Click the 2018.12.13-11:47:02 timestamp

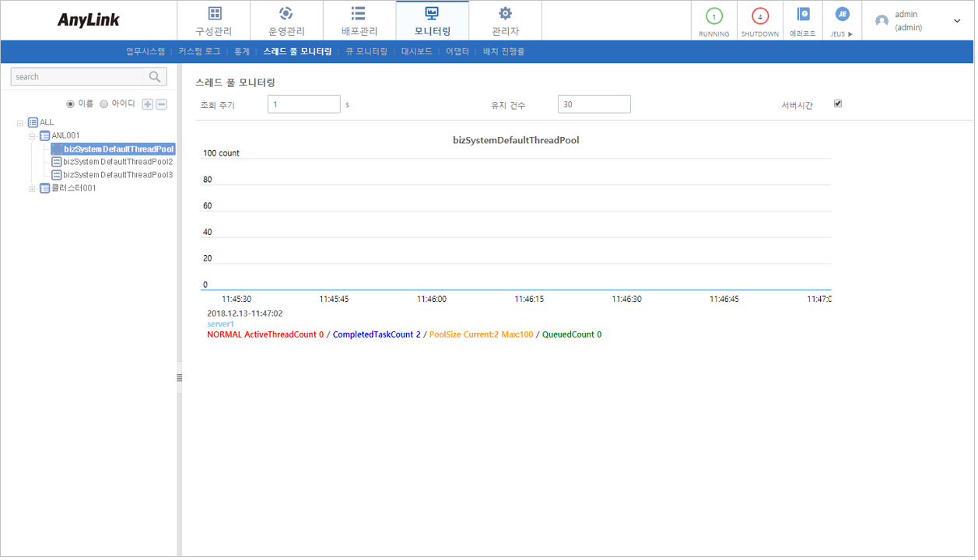[x=245, y=314]
